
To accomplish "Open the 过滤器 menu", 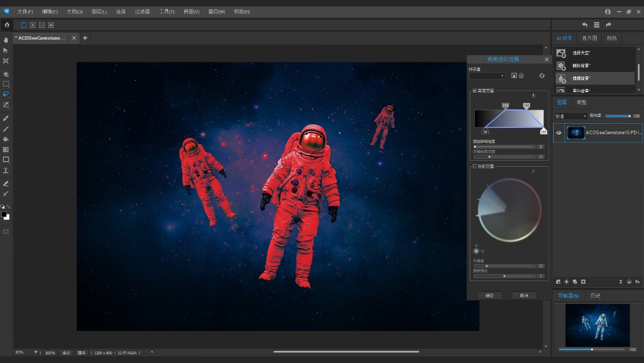I will (142, 12).
